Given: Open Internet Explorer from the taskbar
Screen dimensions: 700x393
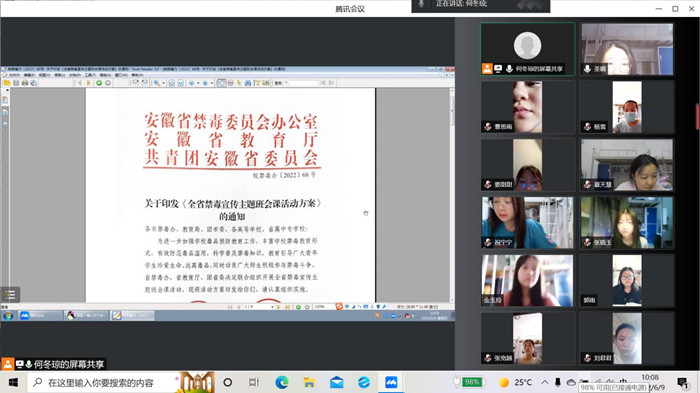Looking at the screenshot, I should coord(364,382).
